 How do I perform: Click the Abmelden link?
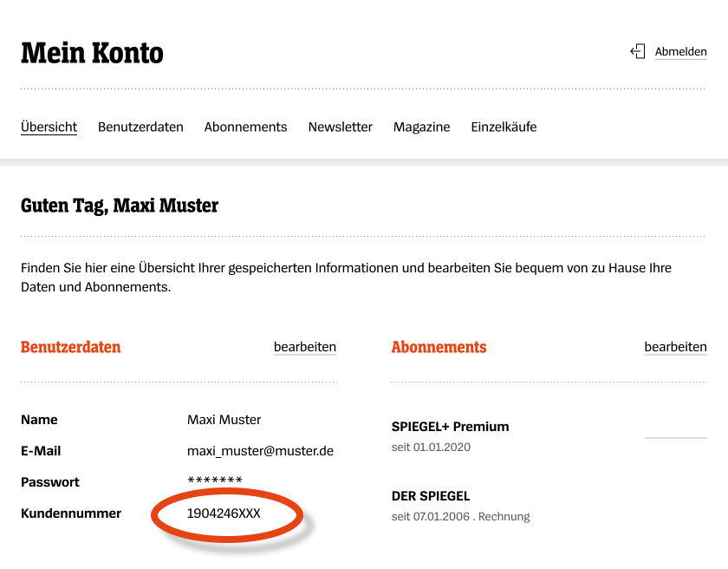tap(680, 52)
